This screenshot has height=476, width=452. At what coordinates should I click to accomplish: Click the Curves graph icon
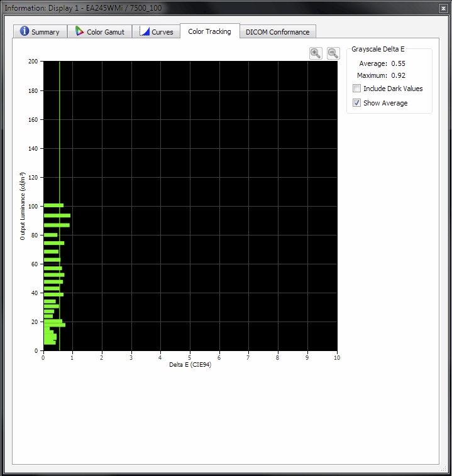pyautogui.click(x=145, y=31)
